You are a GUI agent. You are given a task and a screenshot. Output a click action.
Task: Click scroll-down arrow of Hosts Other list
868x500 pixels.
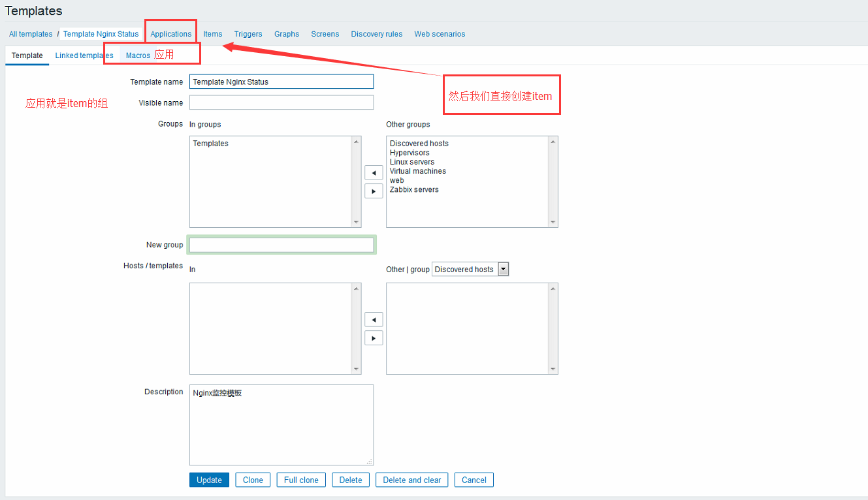pos(553,369)
